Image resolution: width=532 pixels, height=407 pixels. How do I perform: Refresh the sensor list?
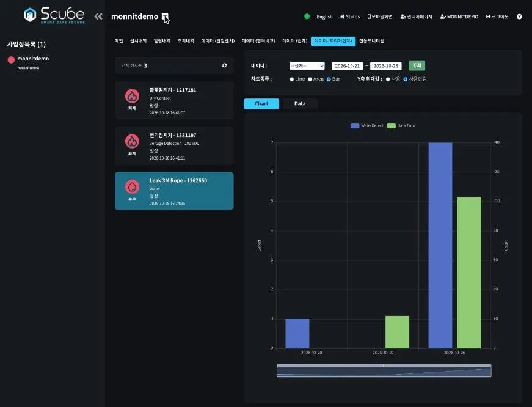[x=224, y=65]
